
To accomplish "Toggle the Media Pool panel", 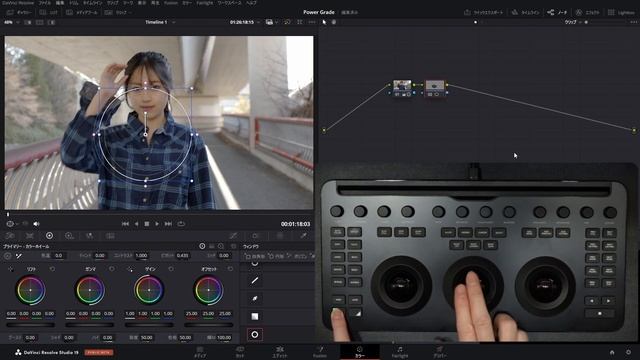I will tap(82, 13).
